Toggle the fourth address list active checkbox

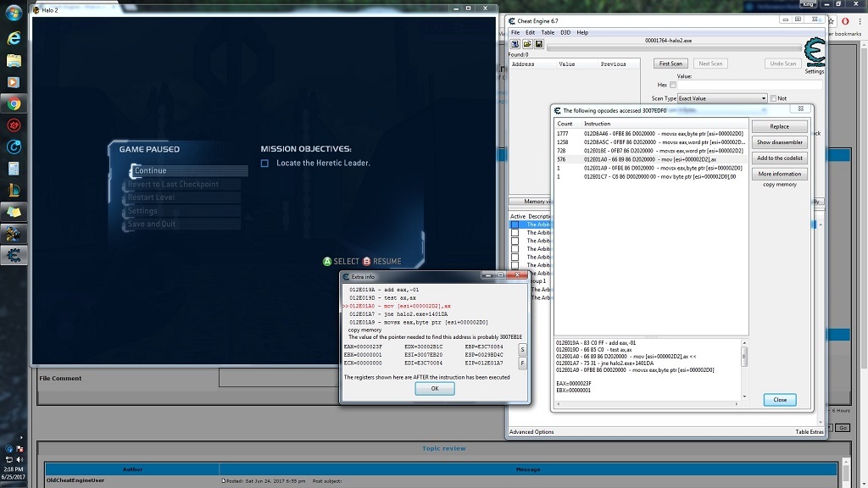coord(515,249)
